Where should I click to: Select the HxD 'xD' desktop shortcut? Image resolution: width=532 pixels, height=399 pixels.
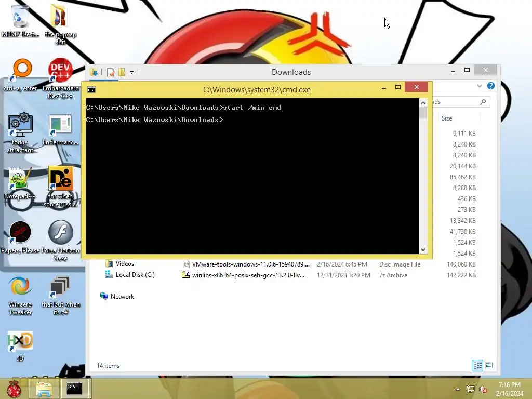point(20,346)
